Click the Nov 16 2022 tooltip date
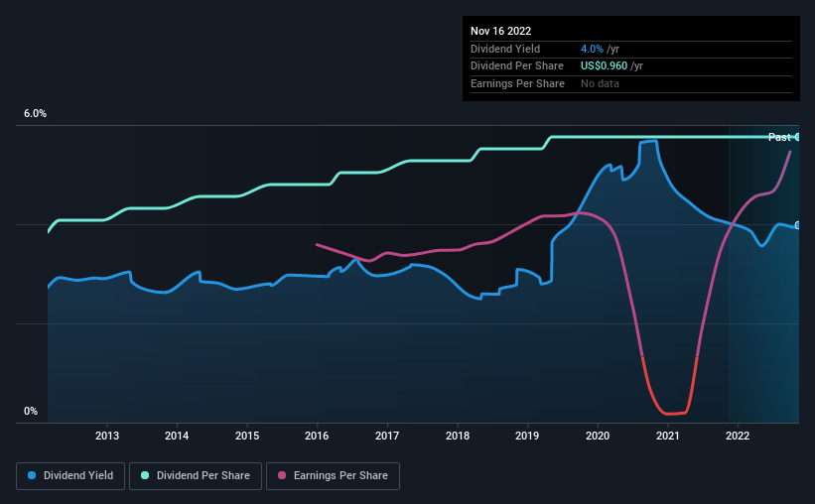This screenshot has height=504, width=815. click(500, 31)
